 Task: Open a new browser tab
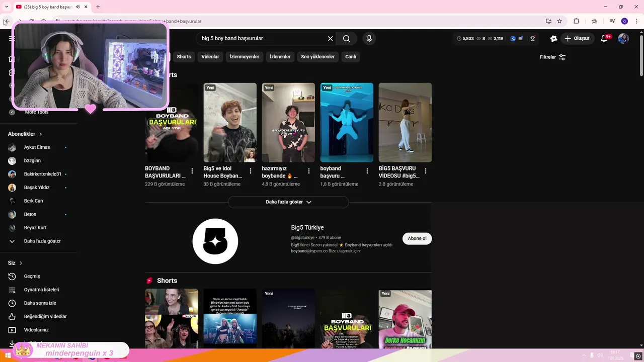click(98, 7)
